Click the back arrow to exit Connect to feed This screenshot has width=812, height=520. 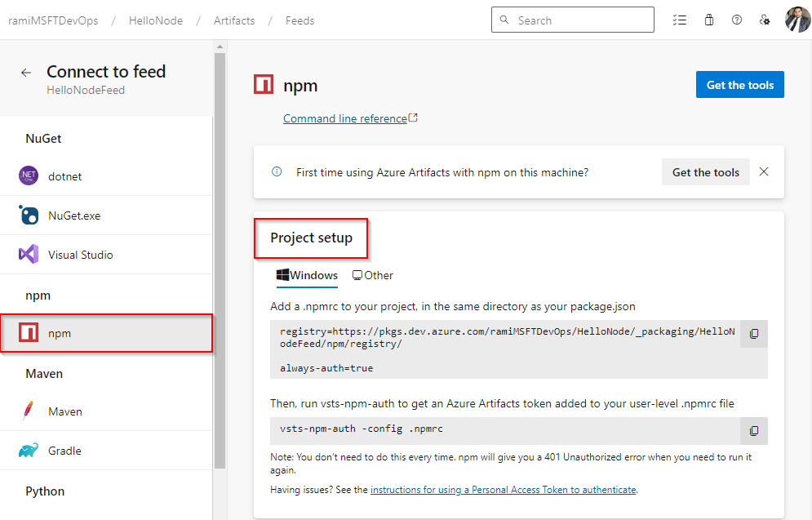click(25, 72)
